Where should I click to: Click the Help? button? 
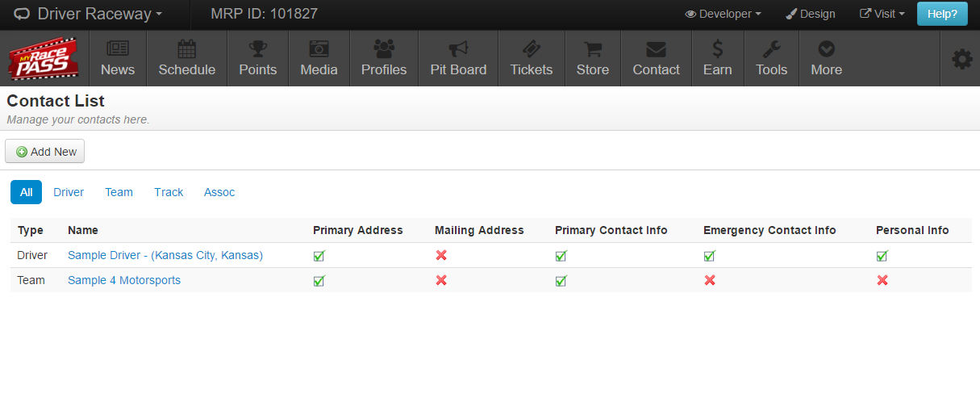click(x=941, y=14)
